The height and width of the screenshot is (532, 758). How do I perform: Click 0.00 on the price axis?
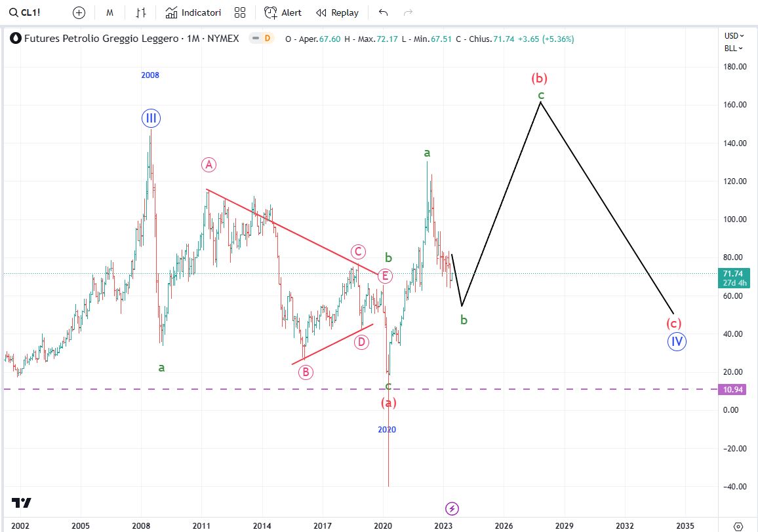(731, 410)
